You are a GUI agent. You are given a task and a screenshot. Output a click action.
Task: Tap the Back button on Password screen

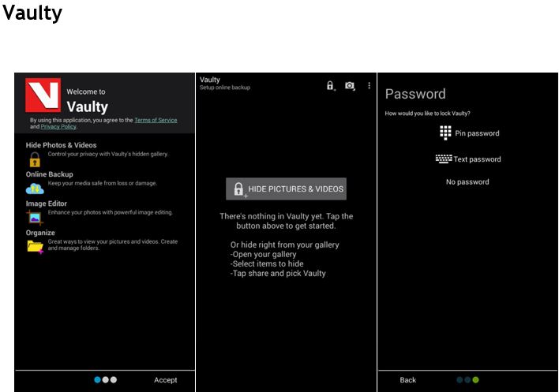pyautogui.click(x=407, y=380)
